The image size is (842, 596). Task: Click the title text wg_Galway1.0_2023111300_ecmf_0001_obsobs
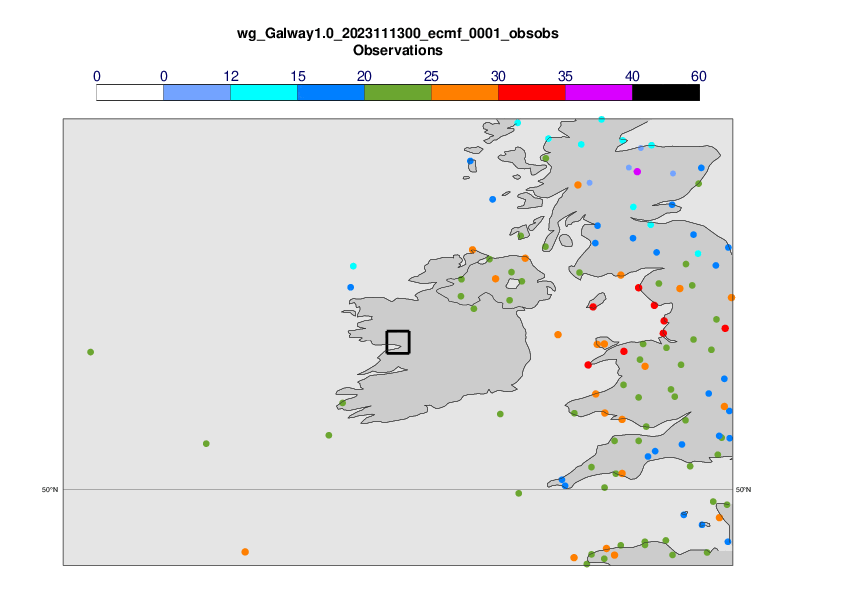[398, 33]
